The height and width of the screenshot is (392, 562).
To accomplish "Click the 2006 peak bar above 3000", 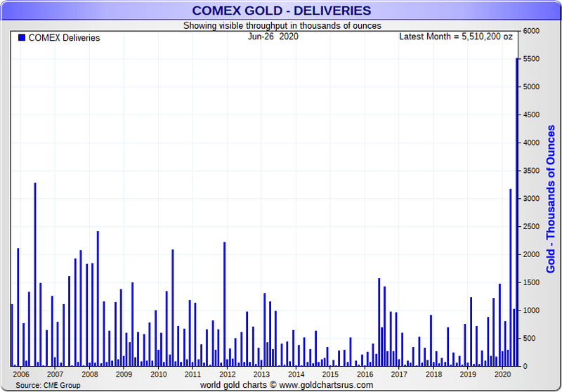I will [x=35, y=275].
